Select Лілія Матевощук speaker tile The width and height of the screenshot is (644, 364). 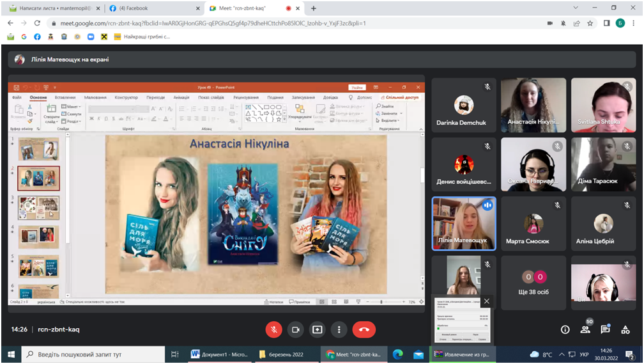click(464, 223)
